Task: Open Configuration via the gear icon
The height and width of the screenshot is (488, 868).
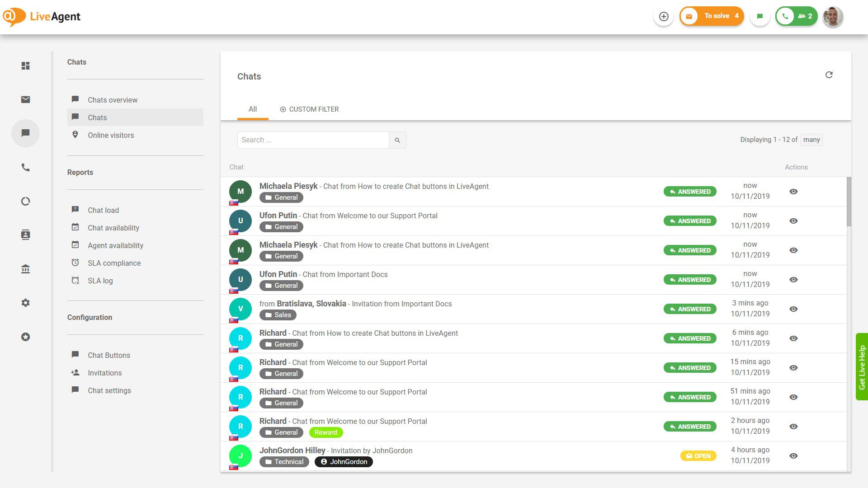Action: pos(25,302)
